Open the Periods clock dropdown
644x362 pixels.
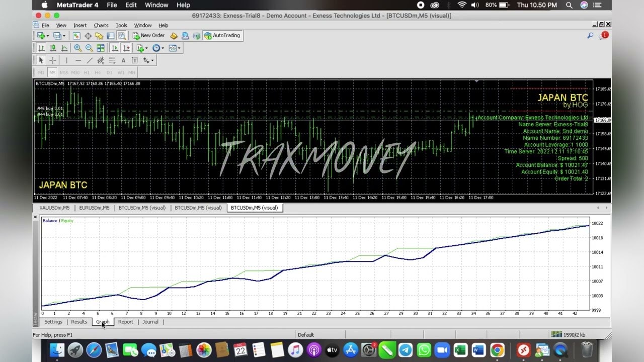pyautogui.click(x=158, y=48)
